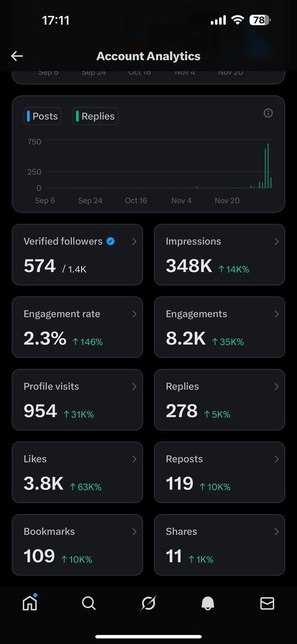Viewport: 297px width, 644px height.
Task: Expand the Likes card chevron
Action: pyautogui.click(x=135, y=459)
